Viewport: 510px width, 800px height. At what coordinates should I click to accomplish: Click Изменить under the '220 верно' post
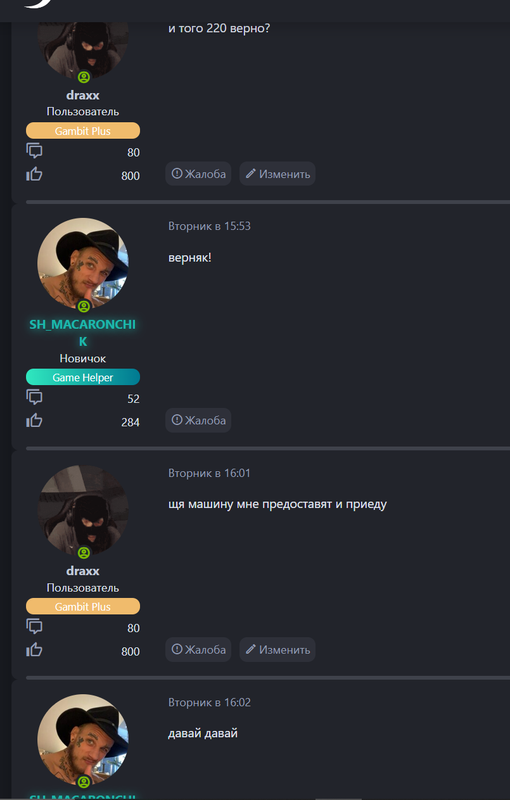point(277,174)
